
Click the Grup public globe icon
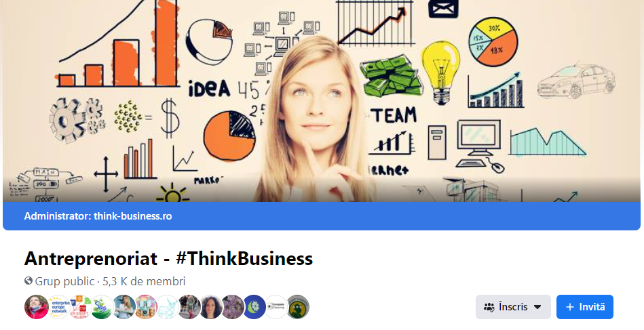point(29,281)
